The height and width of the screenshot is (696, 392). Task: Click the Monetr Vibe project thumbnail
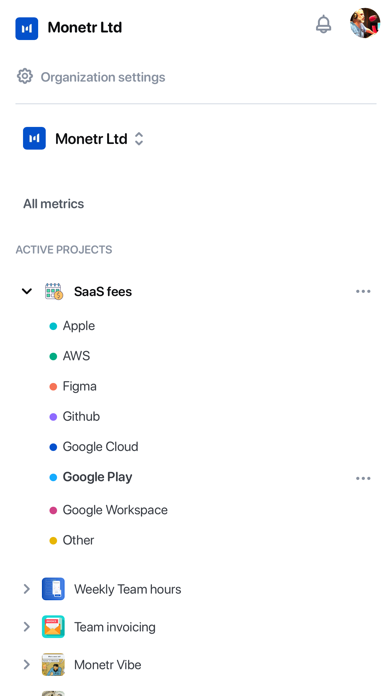pyautogui.click(x=53, y=664)
